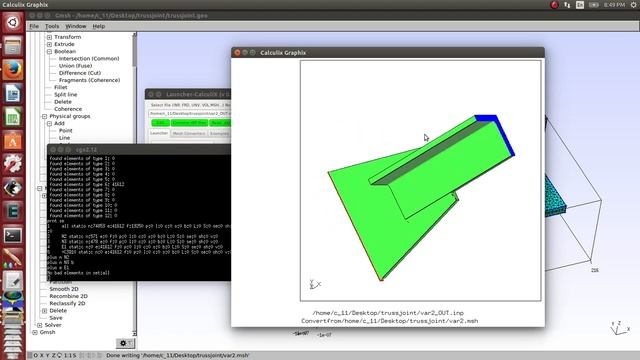Open Ubuntu Software Center dock icon
The image size is (640, 360).
pyautogui.click(x=13, y=141)
